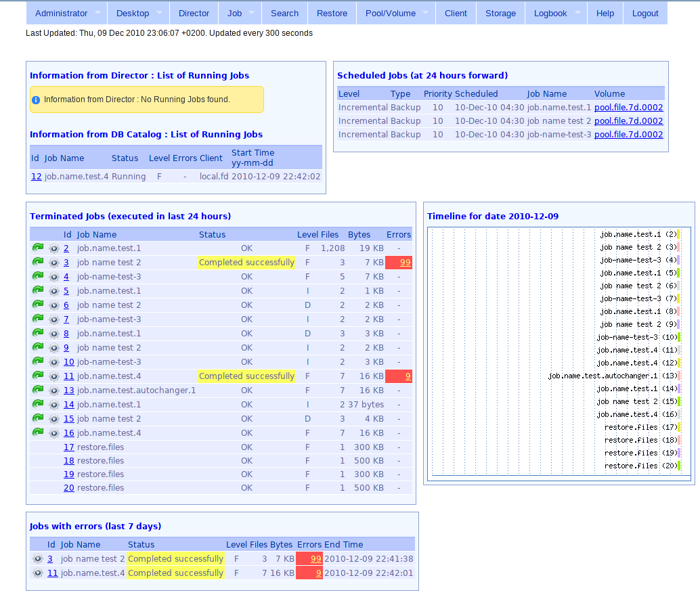This screenshot has height=601, width=700.
Task: Click gear icon for job 16 row
Action: pyautogui.click(x=54, y=433)
